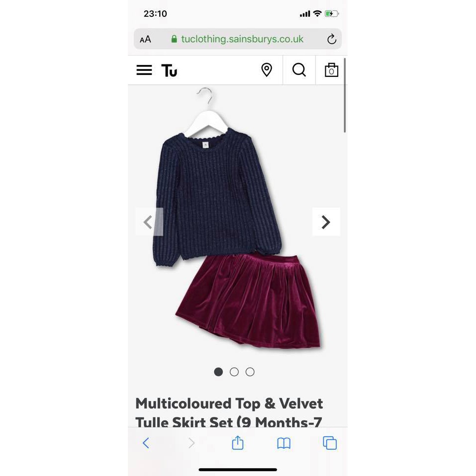The image size is (476, 476).
Task: Select the second carousel dot
Action: (234, 372)
